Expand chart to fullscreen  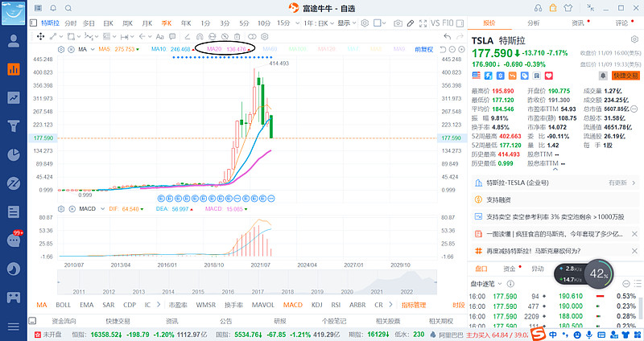(x=423, y=23)
